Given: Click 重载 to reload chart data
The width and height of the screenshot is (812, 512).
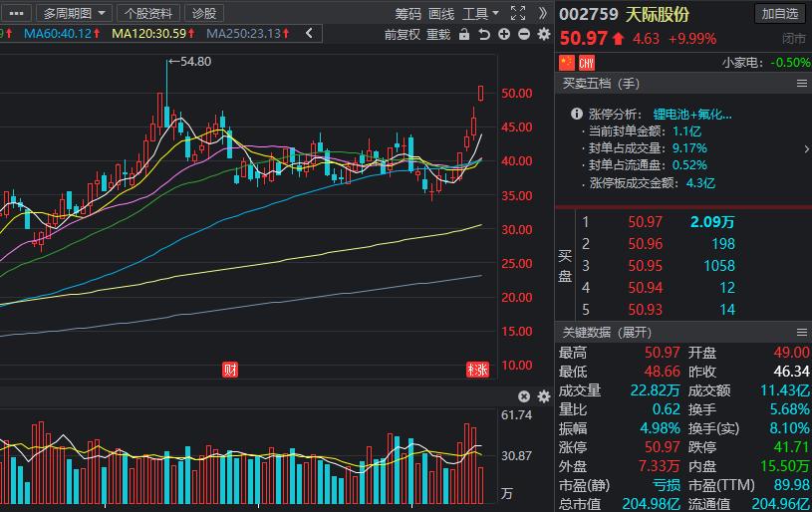Looking at the screenshot, I should tap(438, 35).
